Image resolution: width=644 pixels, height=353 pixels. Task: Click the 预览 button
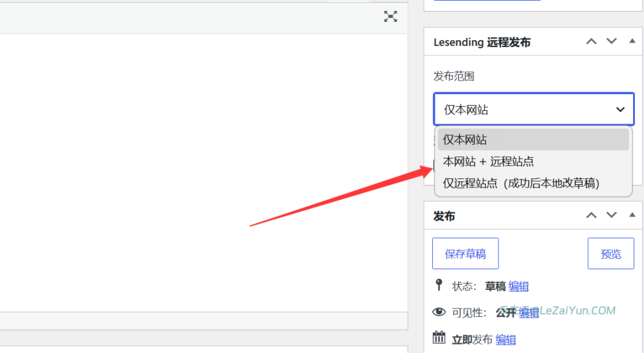click(x=611, y=254)
